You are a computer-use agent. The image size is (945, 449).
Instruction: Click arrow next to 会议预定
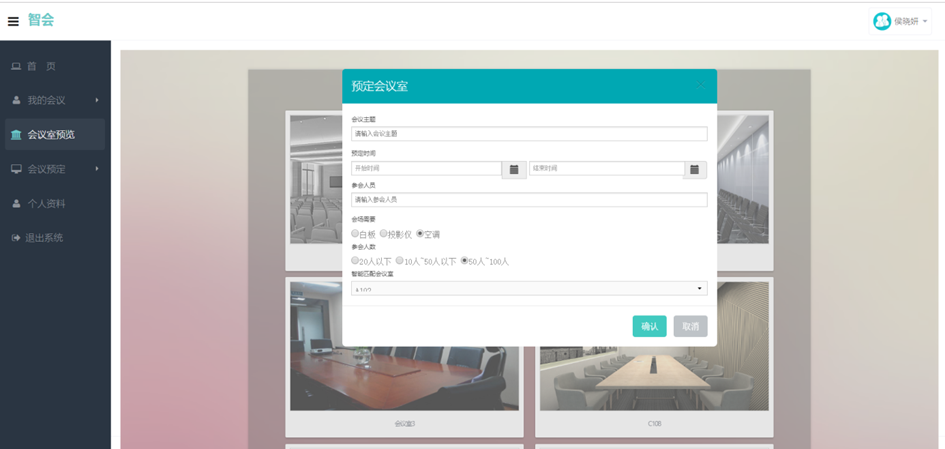97,169
